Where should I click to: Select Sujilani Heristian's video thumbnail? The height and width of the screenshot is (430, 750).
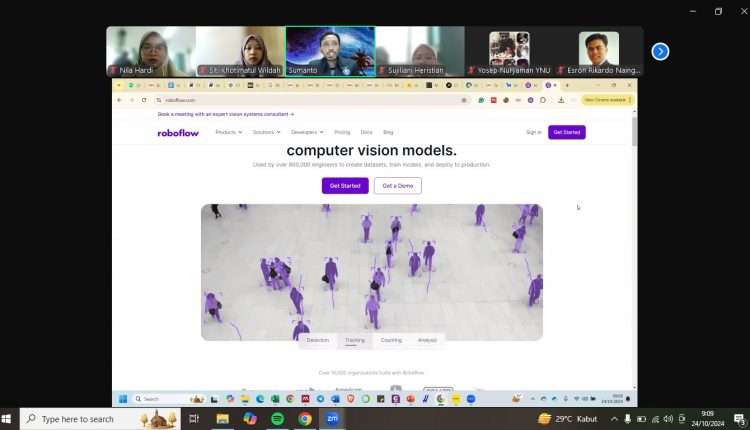tap(420, 52)
